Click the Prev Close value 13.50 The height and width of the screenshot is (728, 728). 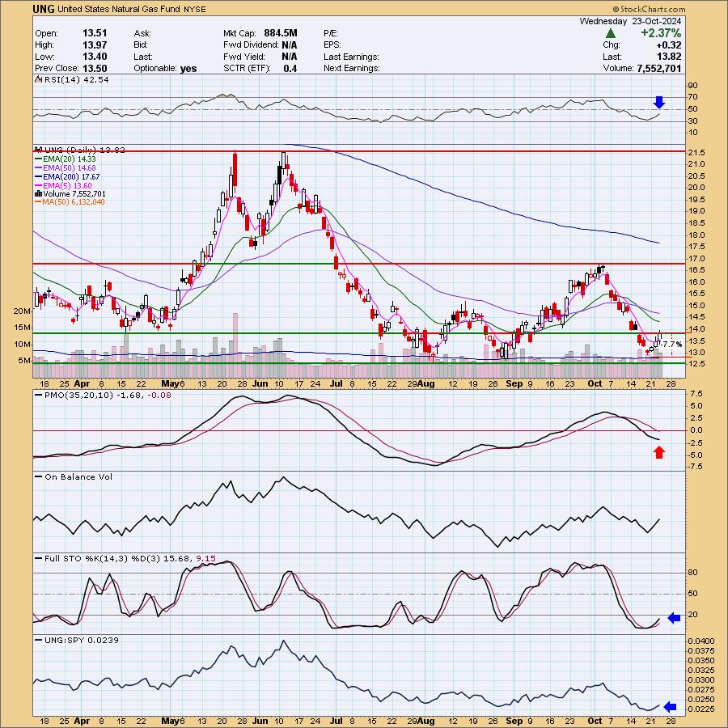pyautogui.click(x=95, y=68)
